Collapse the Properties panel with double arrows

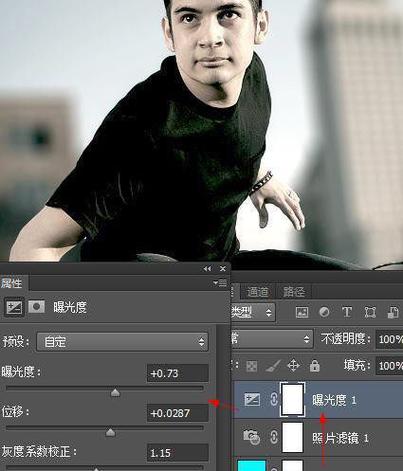207,269
